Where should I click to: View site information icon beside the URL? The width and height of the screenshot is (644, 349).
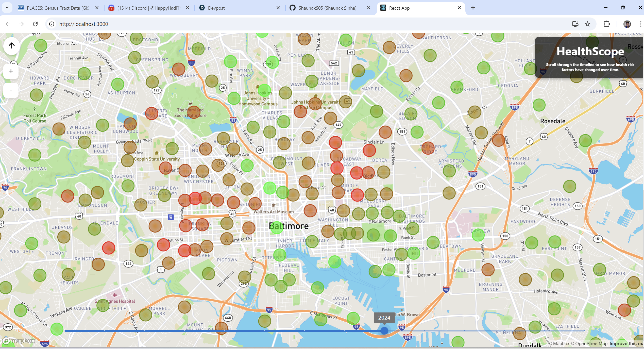(52, 24)
